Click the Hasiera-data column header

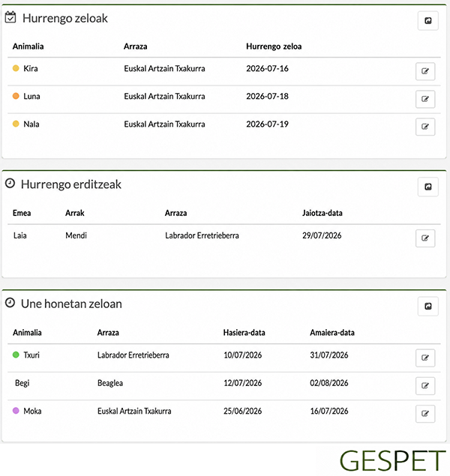coord(244,333)
